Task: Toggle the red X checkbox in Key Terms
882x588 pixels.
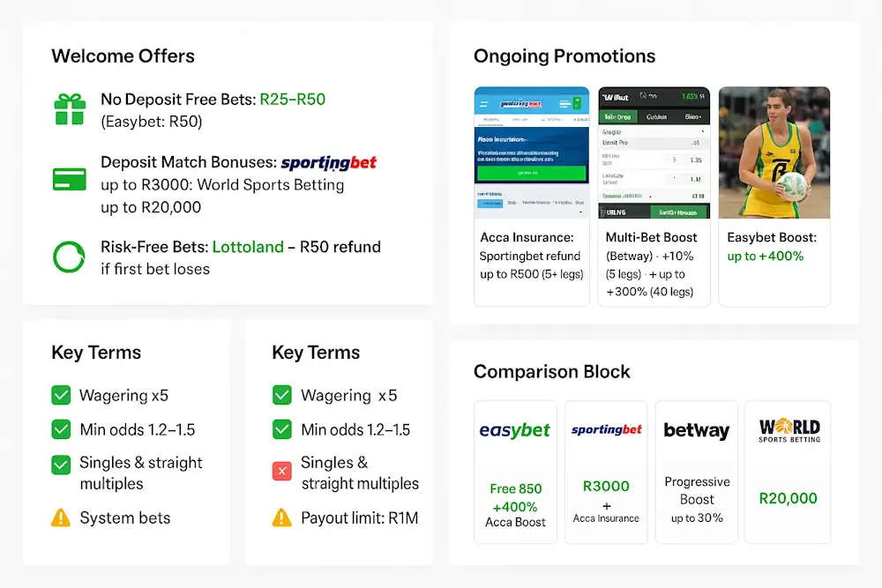Action: tap(281, 472)
